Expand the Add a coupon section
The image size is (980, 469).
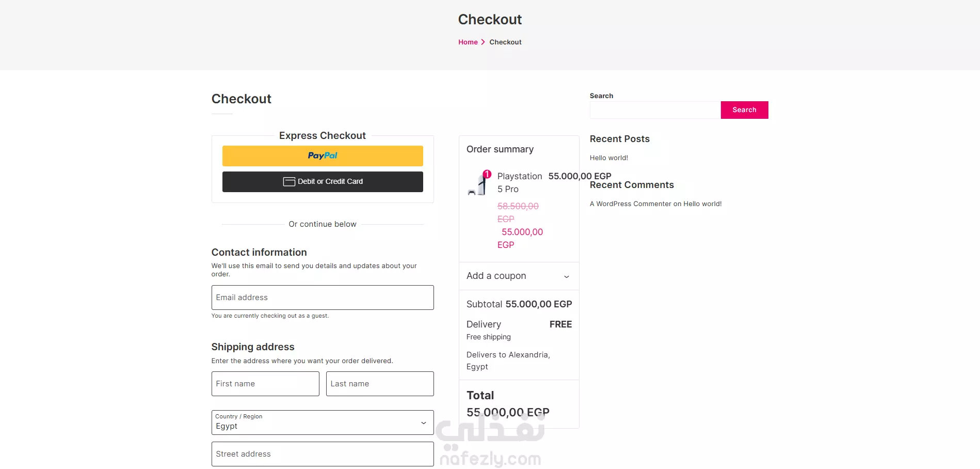tap(519, 276)
